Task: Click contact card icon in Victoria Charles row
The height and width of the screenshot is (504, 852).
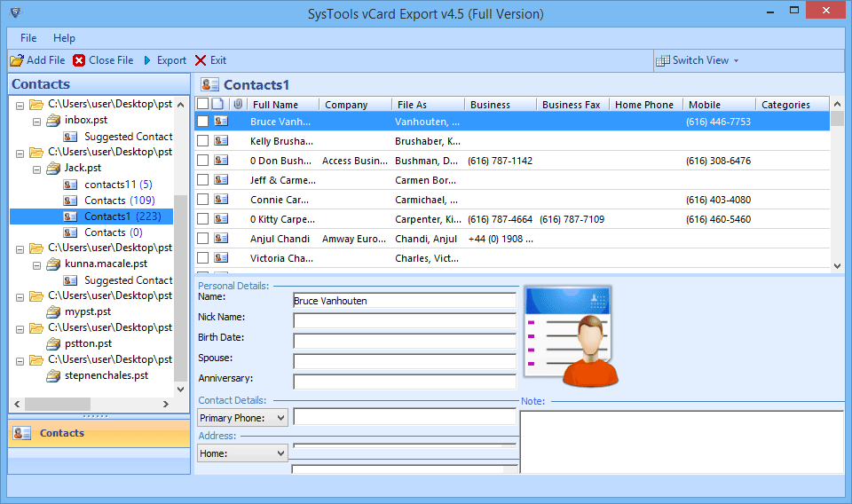Action: point(221,258)
